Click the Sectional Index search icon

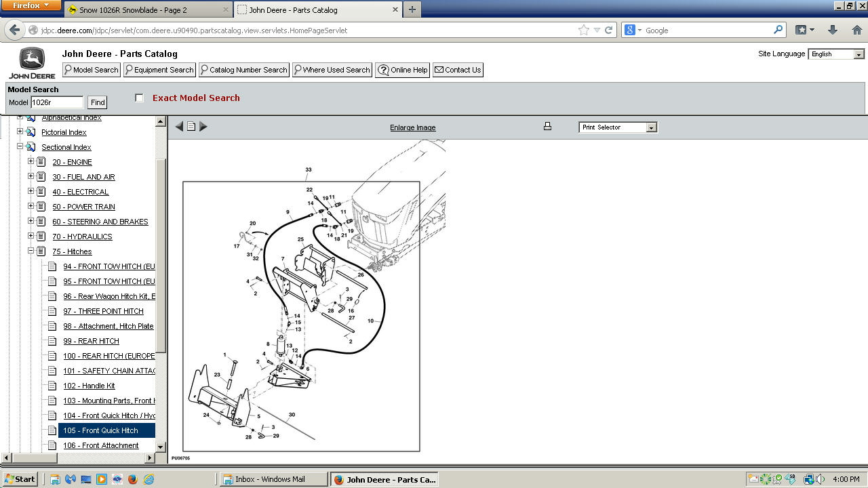(x=31, y=147)
